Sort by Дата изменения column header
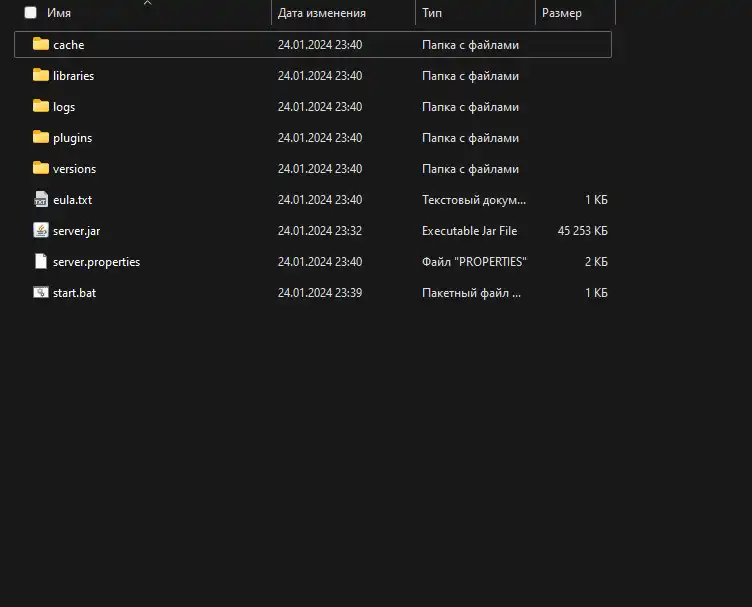752x607 pixels. (x=322, y=13)
